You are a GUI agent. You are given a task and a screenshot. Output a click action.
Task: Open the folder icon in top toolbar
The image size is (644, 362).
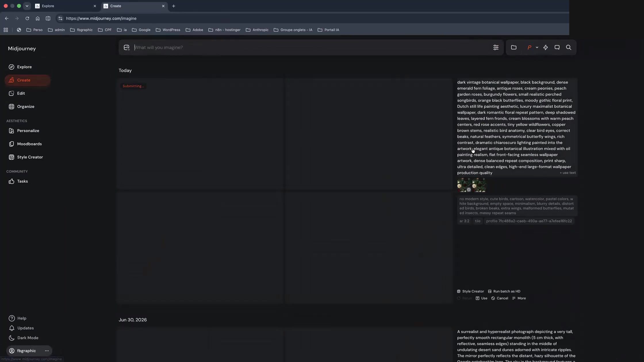(514, 47)
